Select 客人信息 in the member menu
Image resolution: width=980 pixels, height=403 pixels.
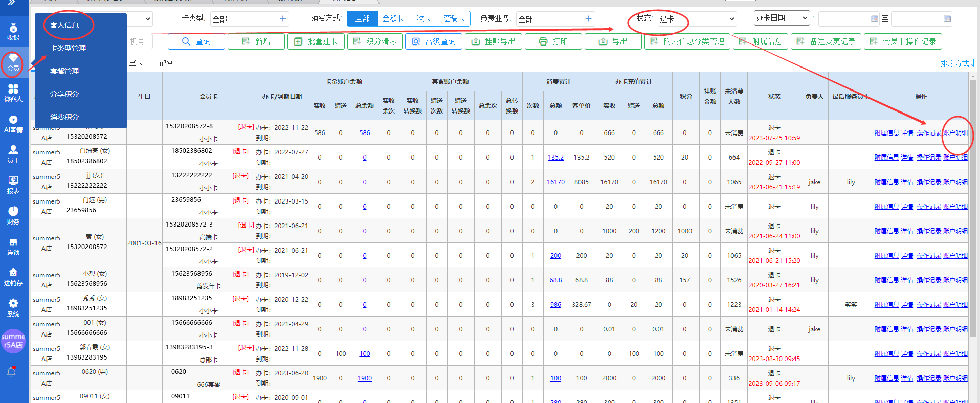click(64, 25)
